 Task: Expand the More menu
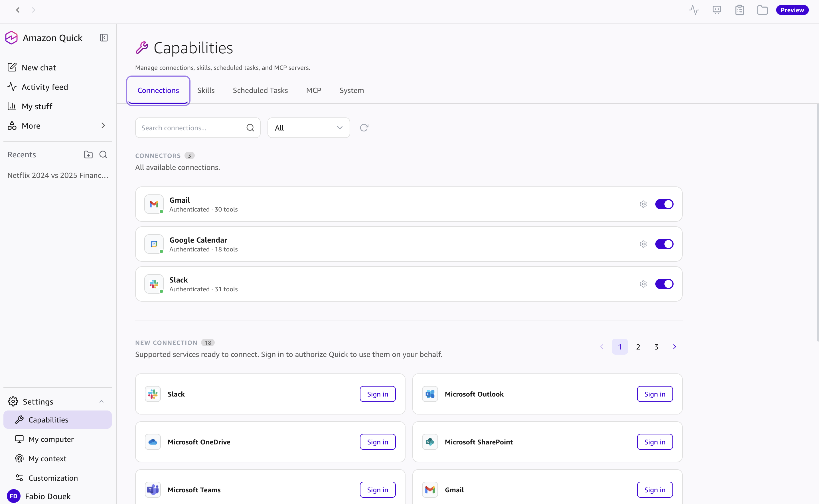57,126
